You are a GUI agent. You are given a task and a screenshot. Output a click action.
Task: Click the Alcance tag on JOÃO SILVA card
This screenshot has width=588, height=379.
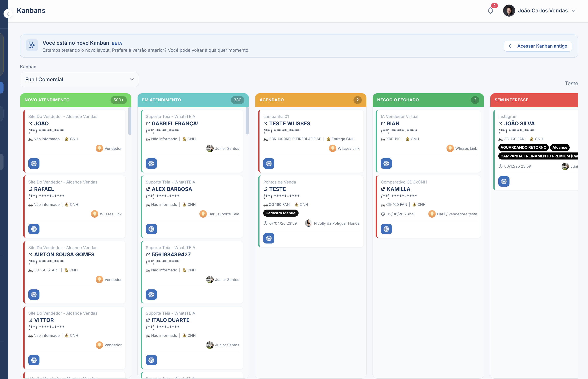(560, 148)
